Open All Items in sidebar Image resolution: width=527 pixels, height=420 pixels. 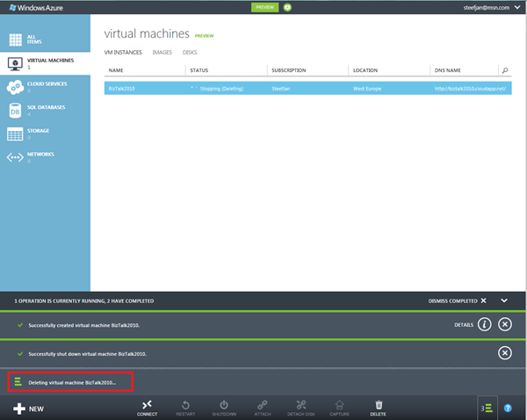click(45, 40)
